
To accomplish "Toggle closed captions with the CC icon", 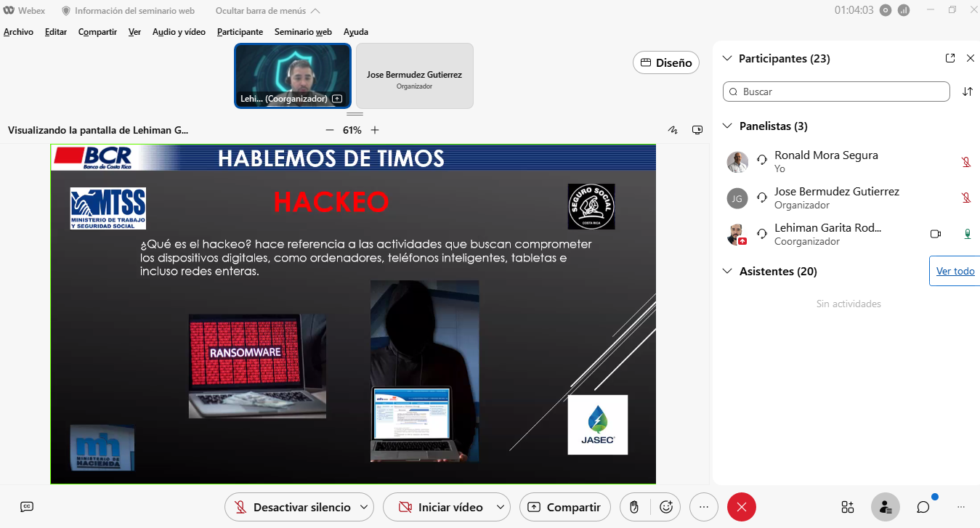I will (27, 507).
